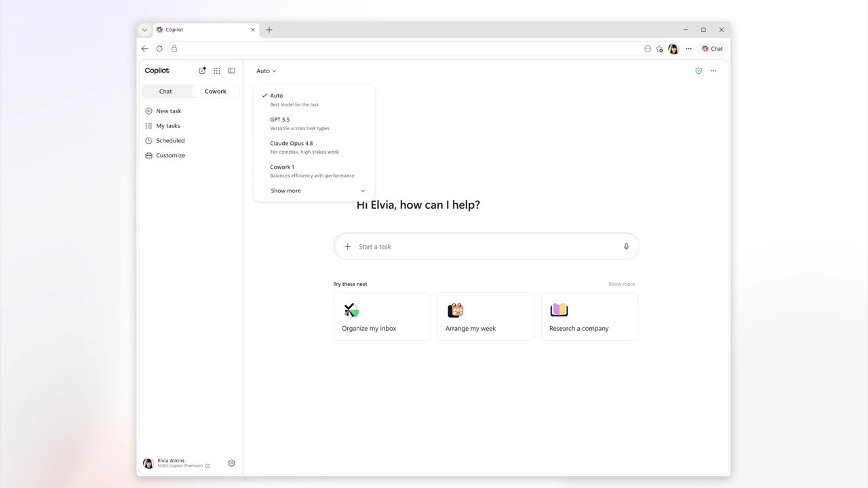This screenshot has width=868, height=488.
Task: View site info via the lock icon
Action: 174,49
